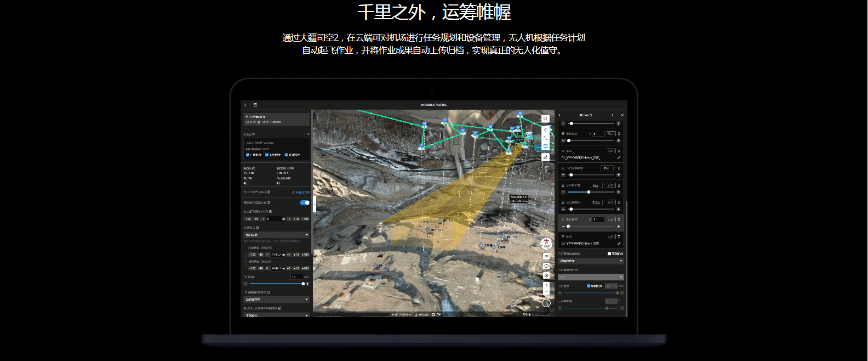Open the altitude mode dropdown in left panel
Screen dimensions: 868x361
(x=277, y=235)
